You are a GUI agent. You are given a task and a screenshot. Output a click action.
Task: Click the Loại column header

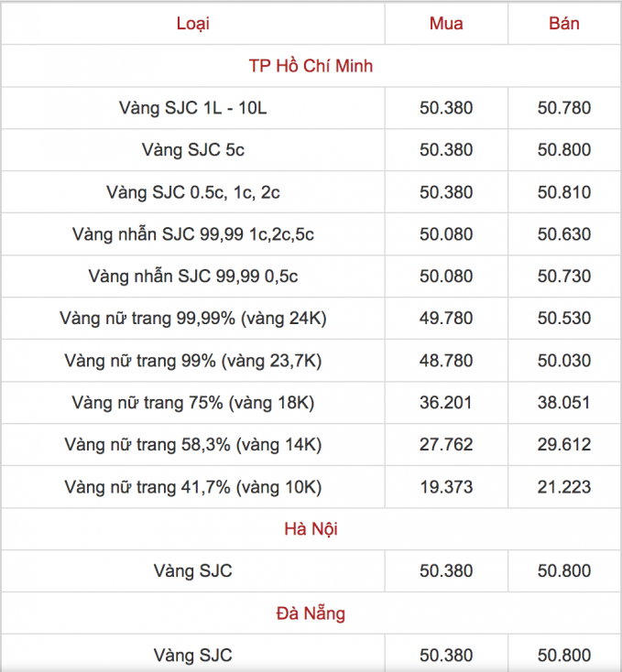click(193, 24)
